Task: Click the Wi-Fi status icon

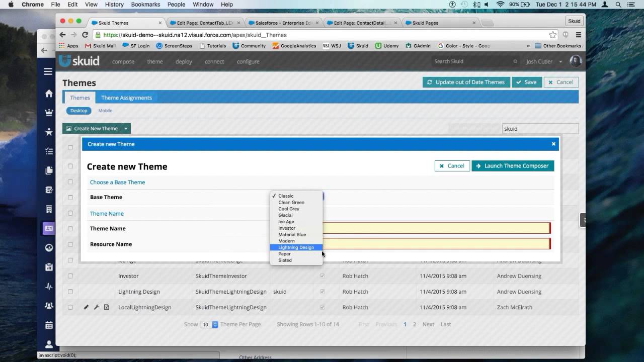Action: point(500,5)
